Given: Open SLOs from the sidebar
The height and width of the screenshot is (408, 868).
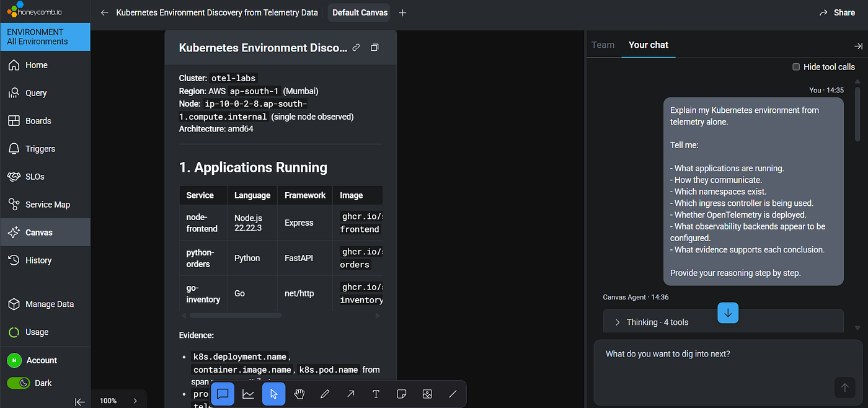Looking at the screenshot, I should click(45, 177).
